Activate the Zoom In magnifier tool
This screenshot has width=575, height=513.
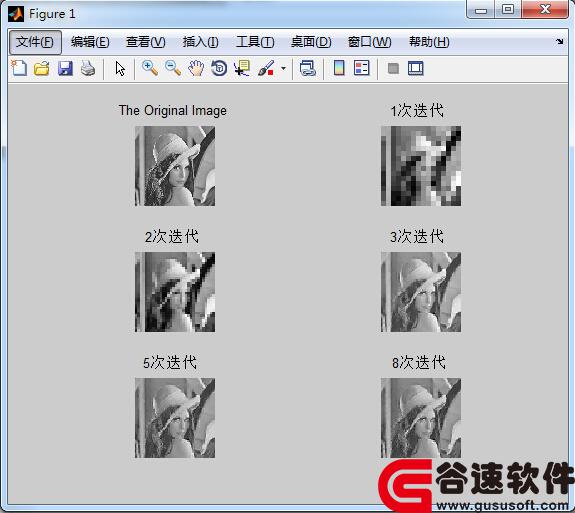click(x=150, y=68)
